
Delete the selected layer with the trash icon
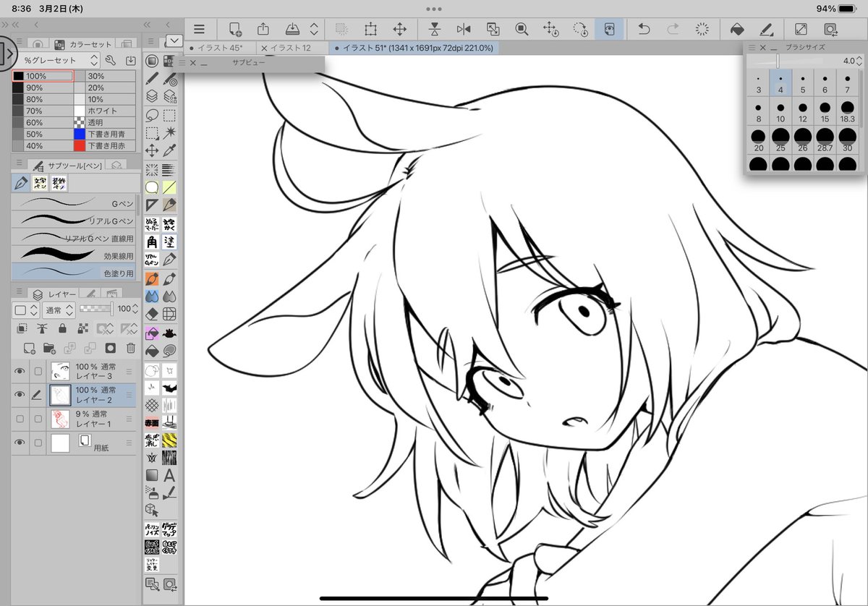[x=130, y=348]
